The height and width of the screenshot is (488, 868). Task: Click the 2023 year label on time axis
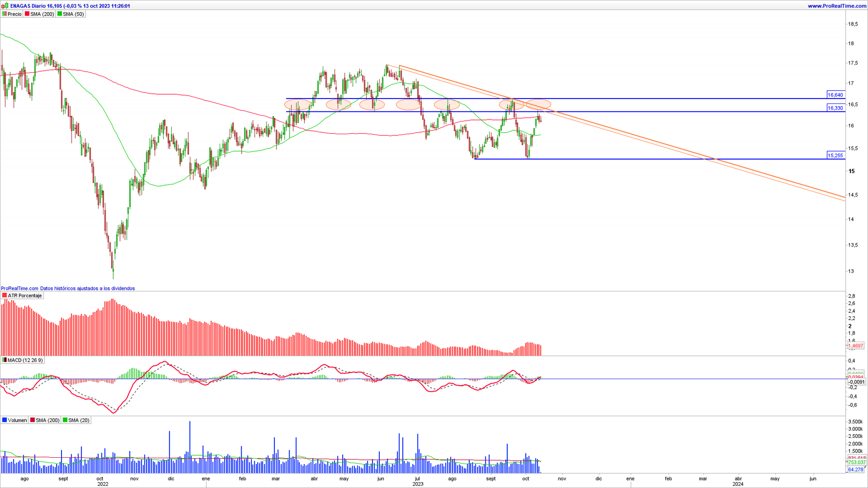coord(418,484)
